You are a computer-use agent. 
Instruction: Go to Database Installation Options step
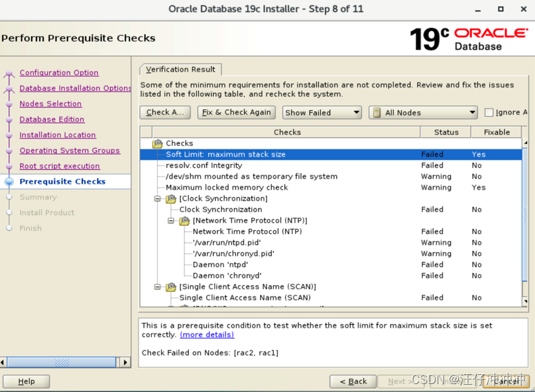coord(75,88)
